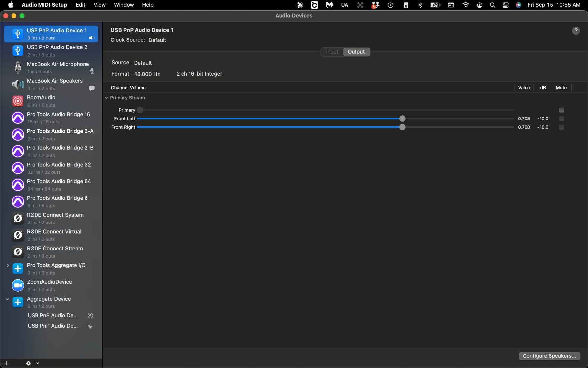
Task: Toggle mute checkbox for Front Left channel
Action: (561, 118)
